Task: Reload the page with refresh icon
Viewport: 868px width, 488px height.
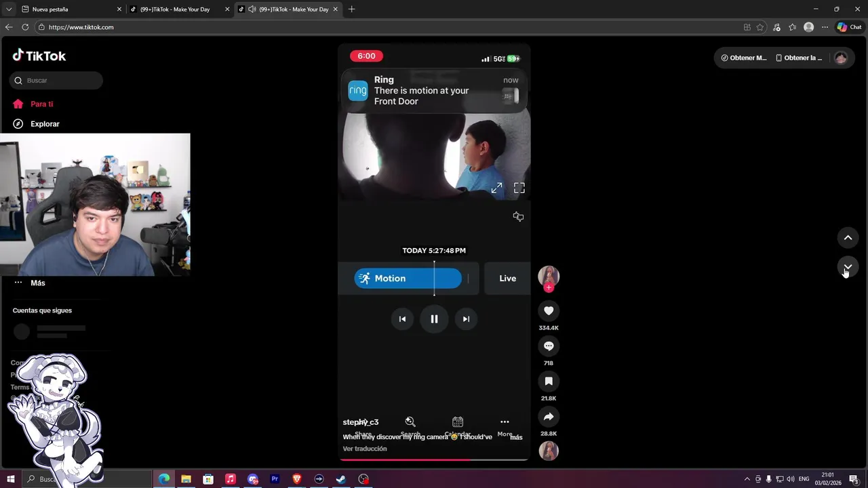Action: click(25, 27)
